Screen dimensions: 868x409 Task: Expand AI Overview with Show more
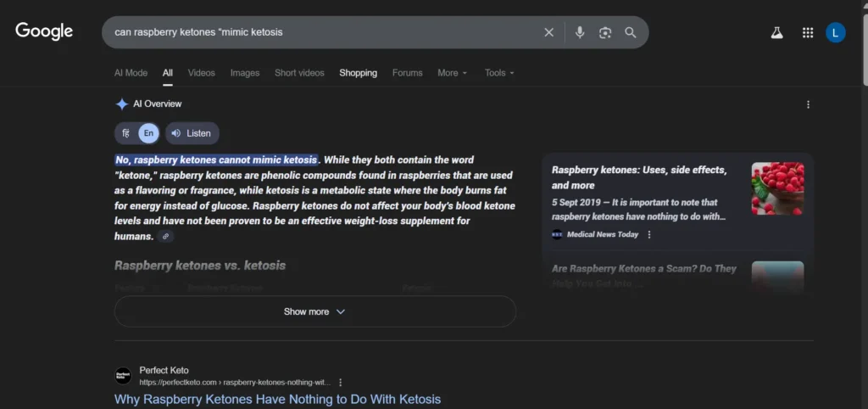(x=314, y=311)
